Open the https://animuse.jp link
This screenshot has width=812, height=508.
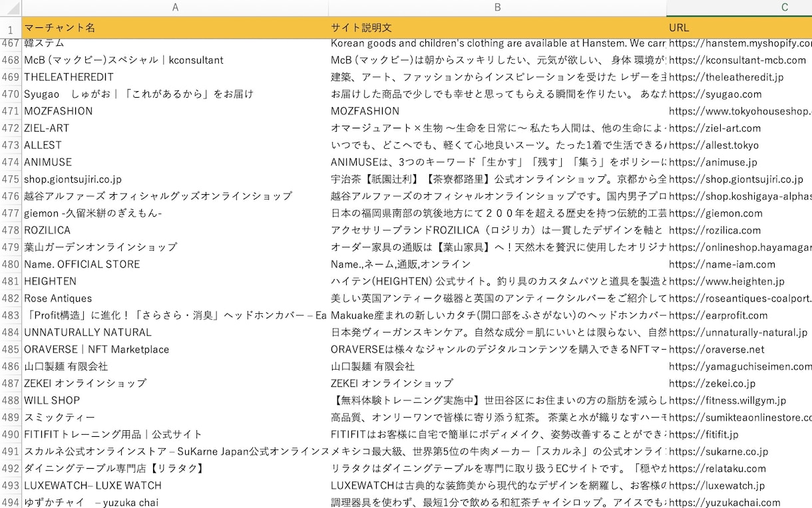pos(713,162)
